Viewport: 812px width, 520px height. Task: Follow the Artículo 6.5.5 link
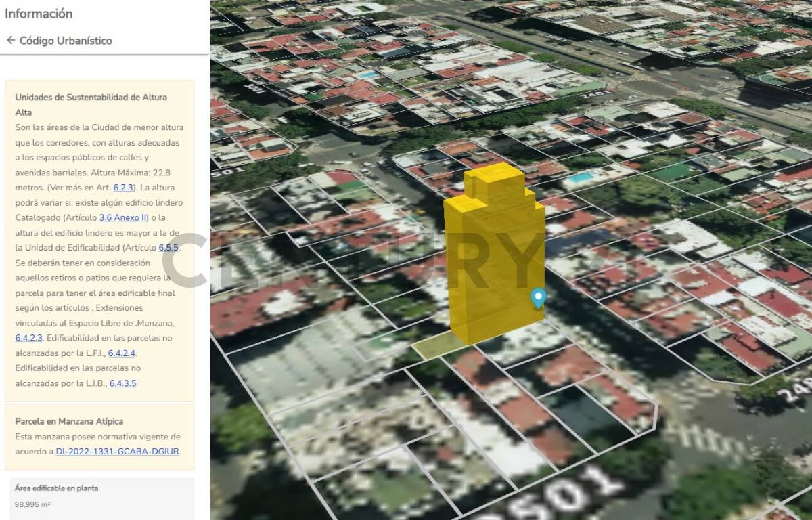(169, 248)
